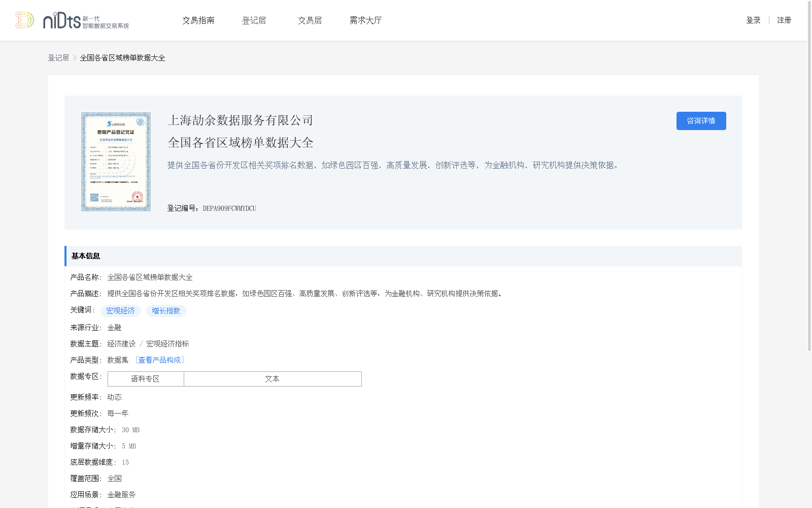Click the 宏观经济 keyword tag

121,311
